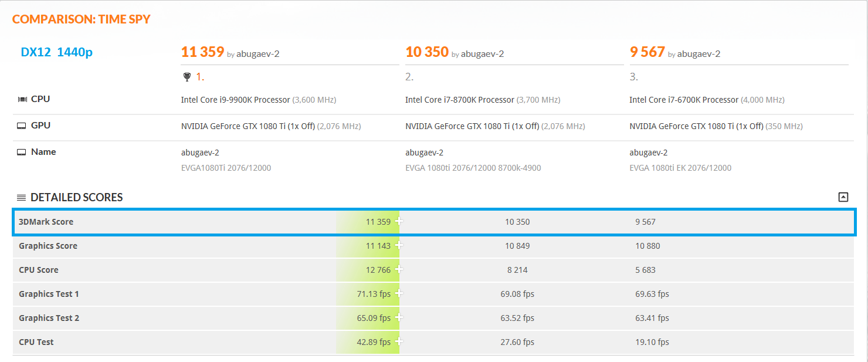
Task: Select the Graphics Score row label
Action: coord(48,246)
